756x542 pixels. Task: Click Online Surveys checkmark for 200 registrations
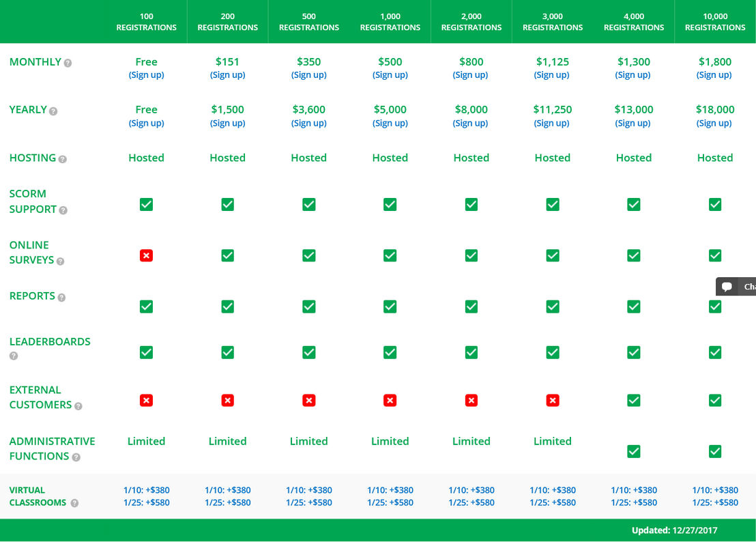pyautogui.click(x=228, y=255)
